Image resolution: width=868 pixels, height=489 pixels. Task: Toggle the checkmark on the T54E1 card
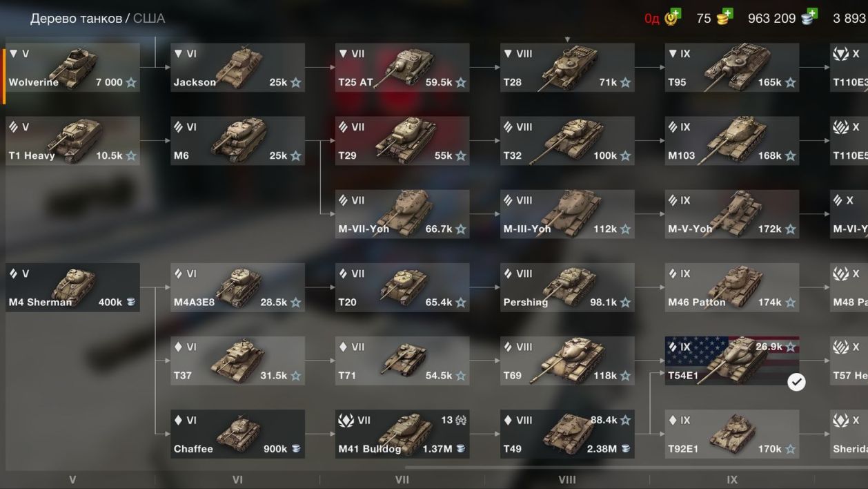(x=796, y=381)
